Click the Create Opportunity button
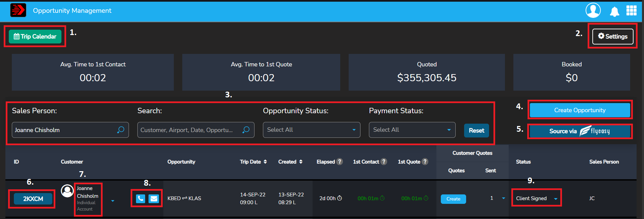Screen dimensions: 644x219 point(580,110)
